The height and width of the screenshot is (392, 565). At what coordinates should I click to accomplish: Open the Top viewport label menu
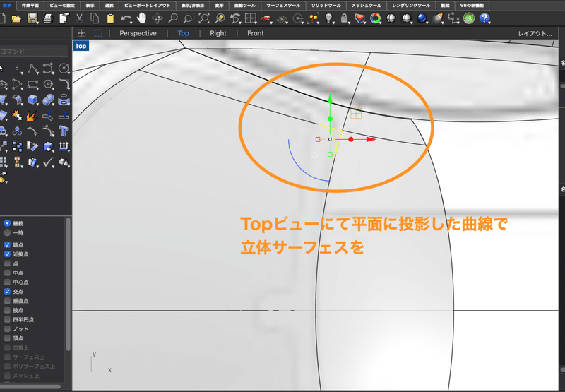pyautogui.click(x=81, y=46)
